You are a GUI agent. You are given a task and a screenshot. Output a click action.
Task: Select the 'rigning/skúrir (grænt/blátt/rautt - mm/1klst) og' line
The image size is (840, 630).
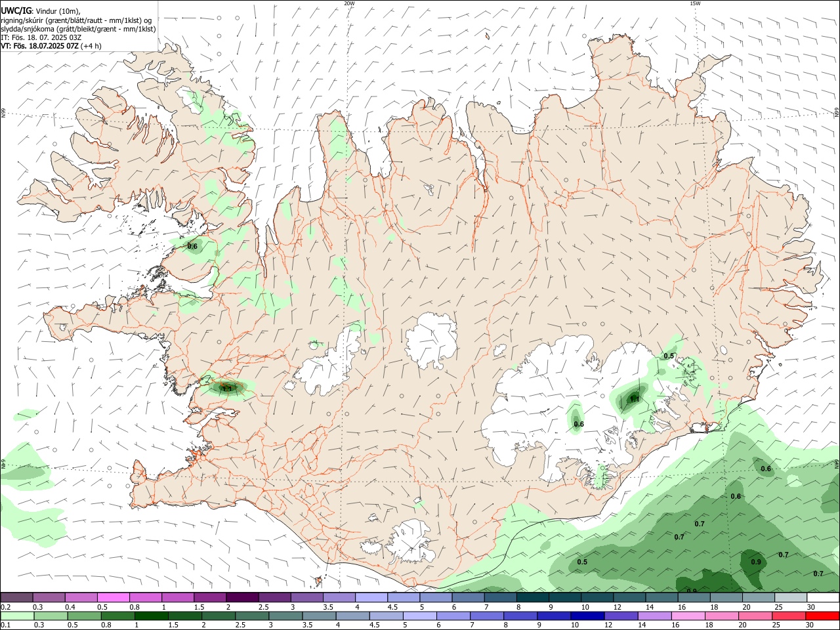(76, 20)
